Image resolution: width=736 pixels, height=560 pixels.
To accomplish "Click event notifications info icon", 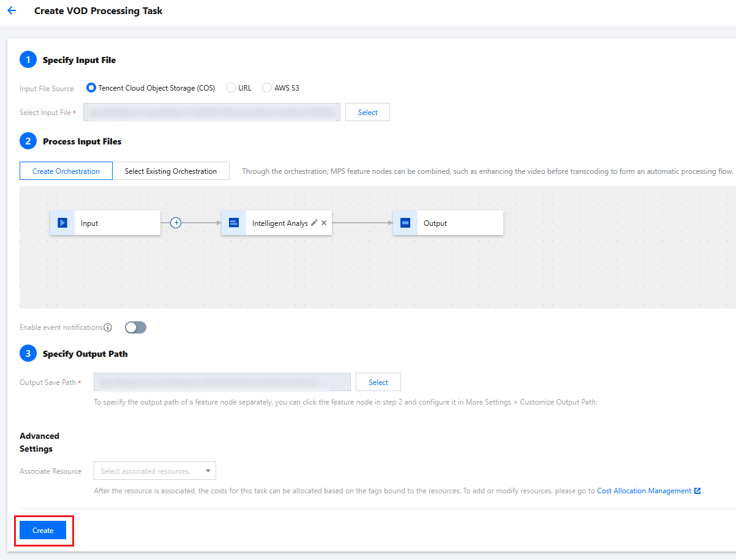I will (108, 327).
